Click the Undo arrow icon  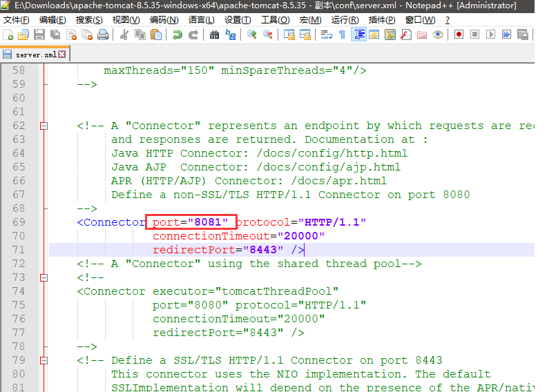177,35
